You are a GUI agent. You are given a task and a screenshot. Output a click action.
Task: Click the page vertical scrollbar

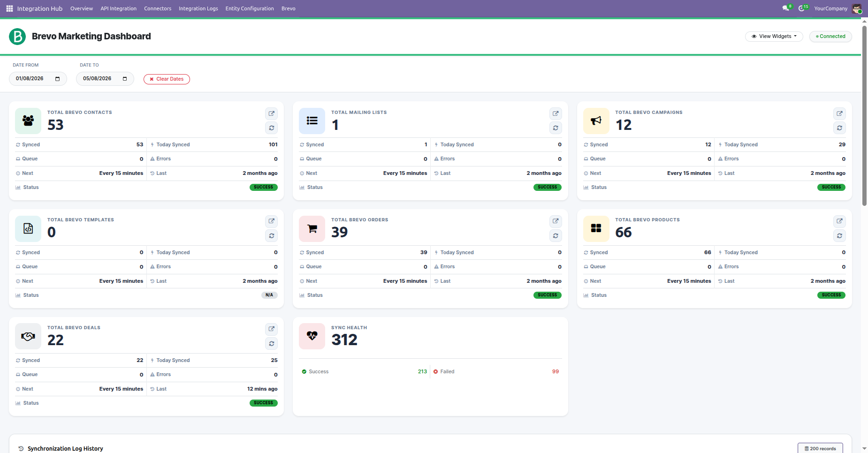click(864, 115)
